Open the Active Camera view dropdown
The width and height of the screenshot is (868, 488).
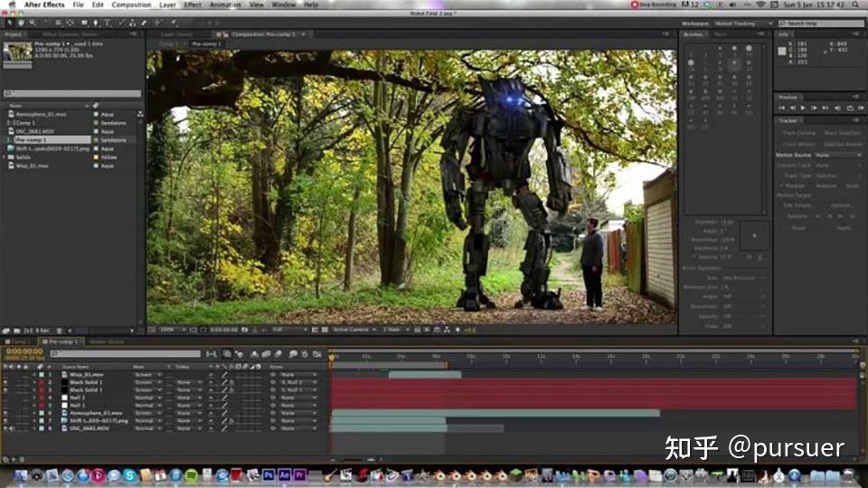pos(354,330)
